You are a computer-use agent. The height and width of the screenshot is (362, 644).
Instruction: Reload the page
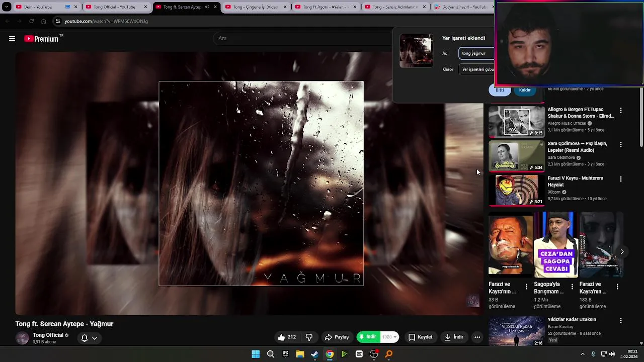point(31,21)
